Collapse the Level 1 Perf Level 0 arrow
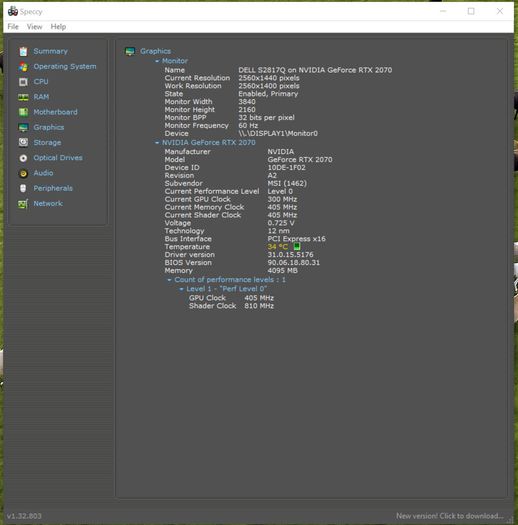This screenshot has width=518, height=525. click(181, 289)
